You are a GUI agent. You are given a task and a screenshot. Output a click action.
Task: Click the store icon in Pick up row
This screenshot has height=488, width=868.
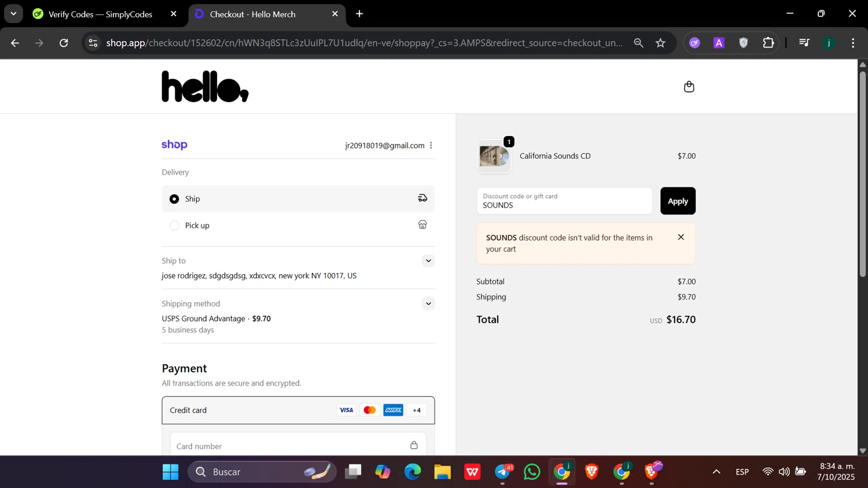pos(422,225)
